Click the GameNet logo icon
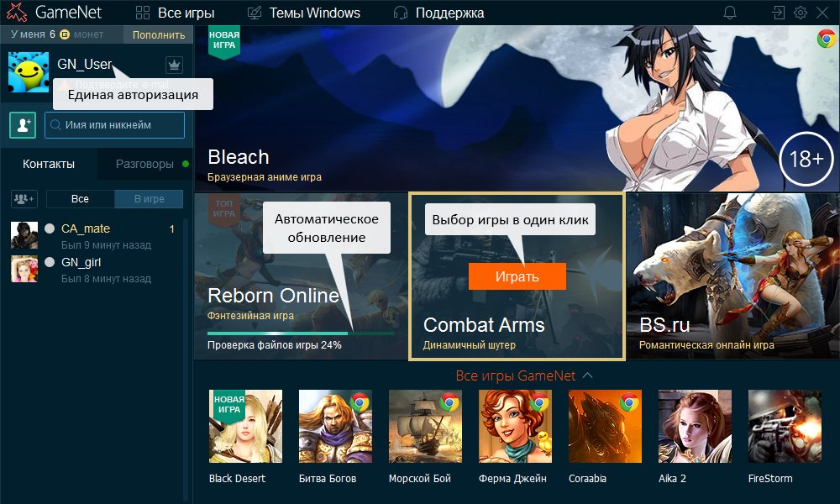Viewport: 840px width, 504px height. click(x=16, y=13)
